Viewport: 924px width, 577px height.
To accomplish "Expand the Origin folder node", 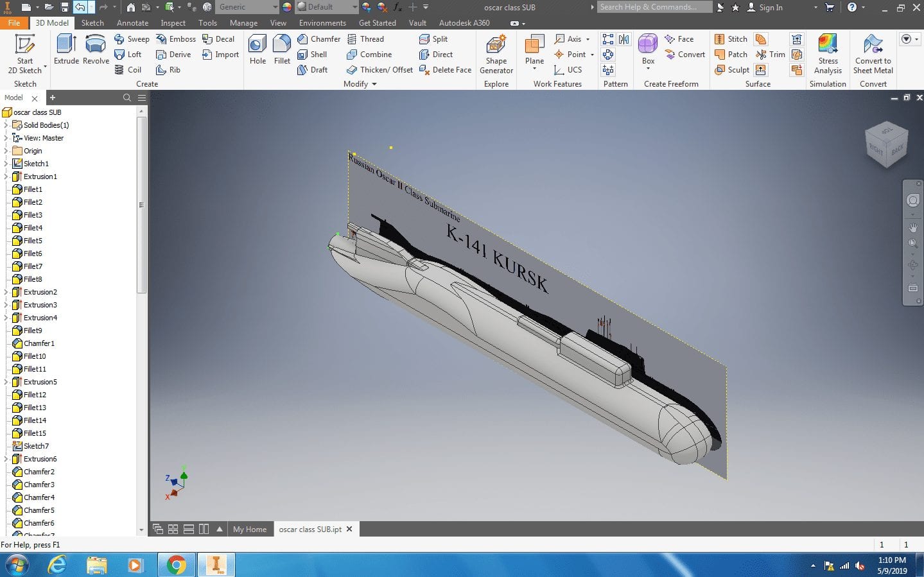I will (6, 151).
